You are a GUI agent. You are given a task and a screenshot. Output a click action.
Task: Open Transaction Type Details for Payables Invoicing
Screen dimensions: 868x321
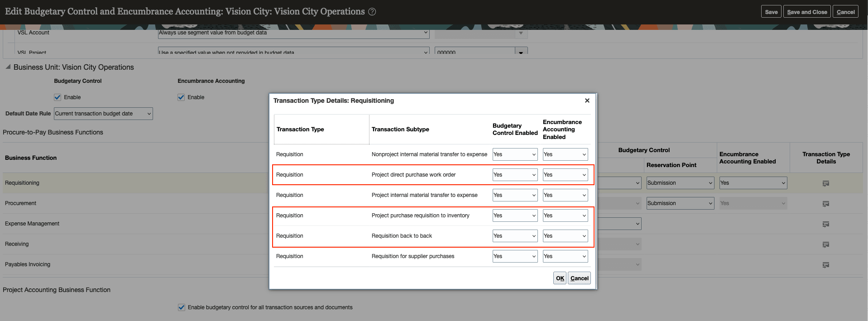click(x=826, y=265)
